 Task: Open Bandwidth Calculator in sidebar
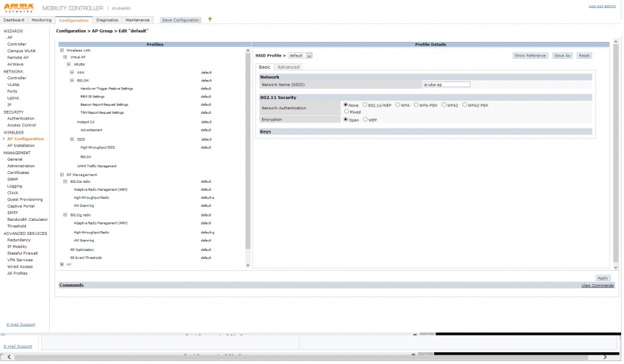(27, 219)
